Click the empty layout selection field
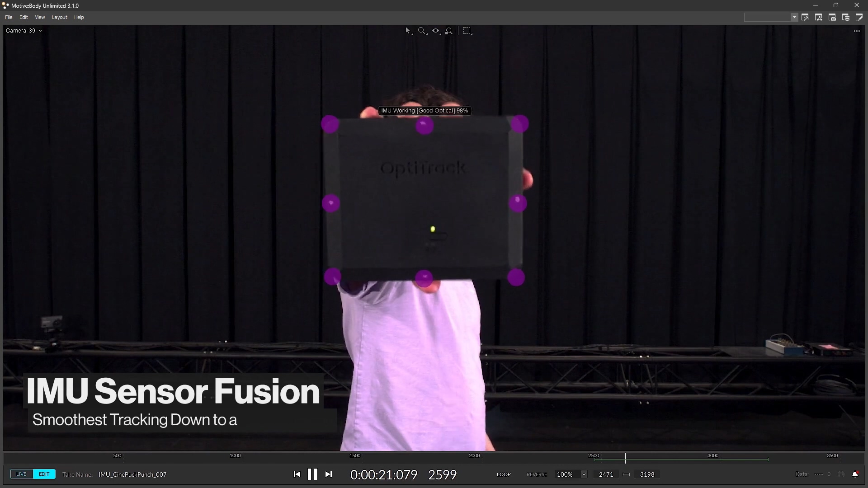This screenshot has width=868, height=488. point(768,17)
